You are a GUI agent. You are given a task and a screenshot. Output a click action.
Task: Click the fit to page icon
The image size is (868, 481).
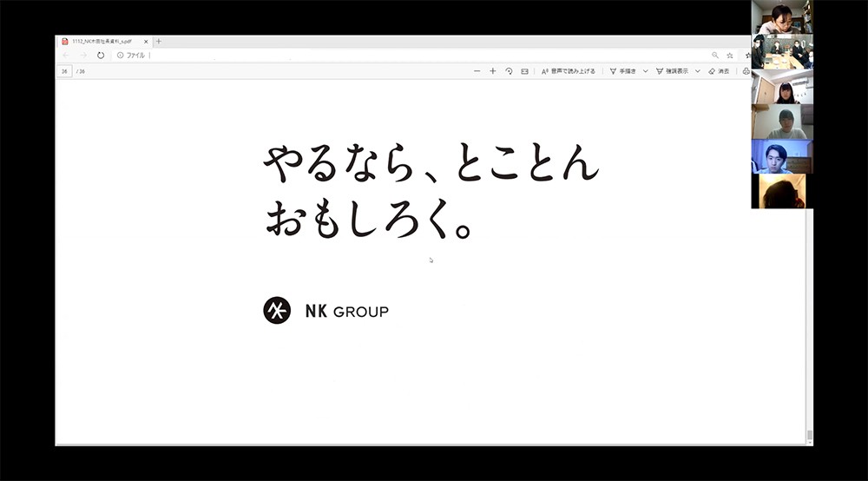click(x=524, y=71)
